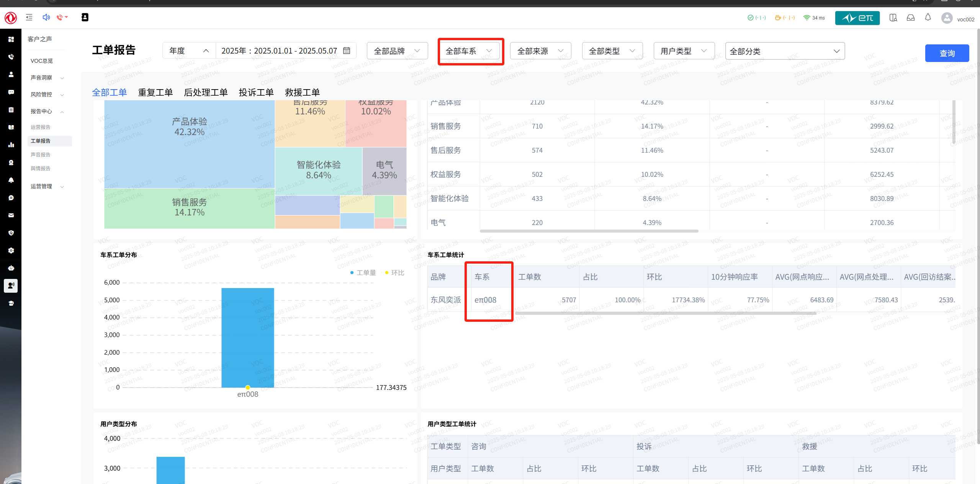Switch to the 后处理工单 tab
This screenshot has width=980, height=484.
point(206,92)
